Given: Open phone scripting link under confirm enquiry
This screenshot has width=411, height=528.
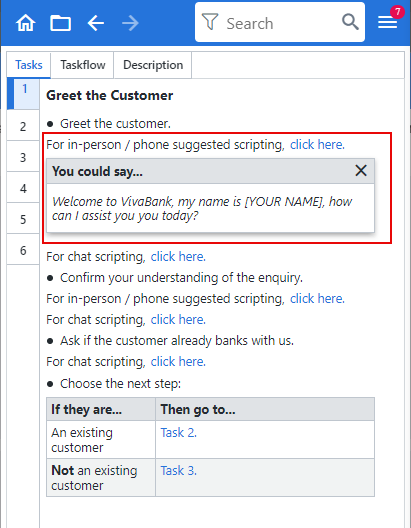Looking at the screenshot, I should [317, 299].
